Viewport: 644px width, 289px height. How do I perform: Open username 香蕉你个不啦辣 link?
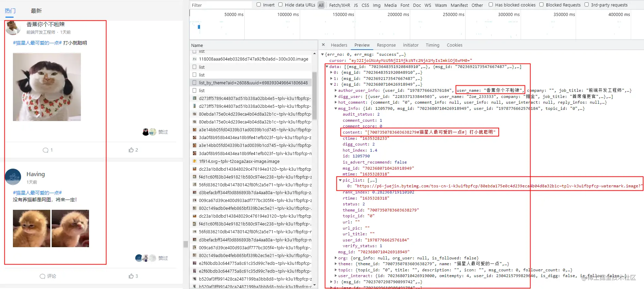pyautogui.click(x=46, y=24)
